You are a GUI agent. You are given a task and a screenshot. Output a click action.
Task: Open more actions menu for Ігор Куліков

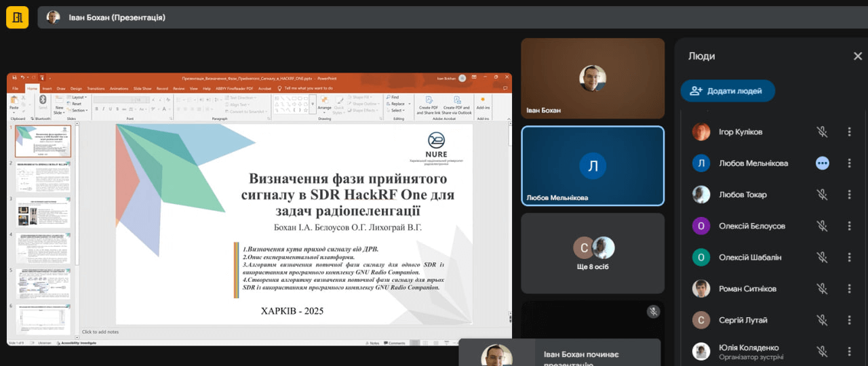coord(849,132)
